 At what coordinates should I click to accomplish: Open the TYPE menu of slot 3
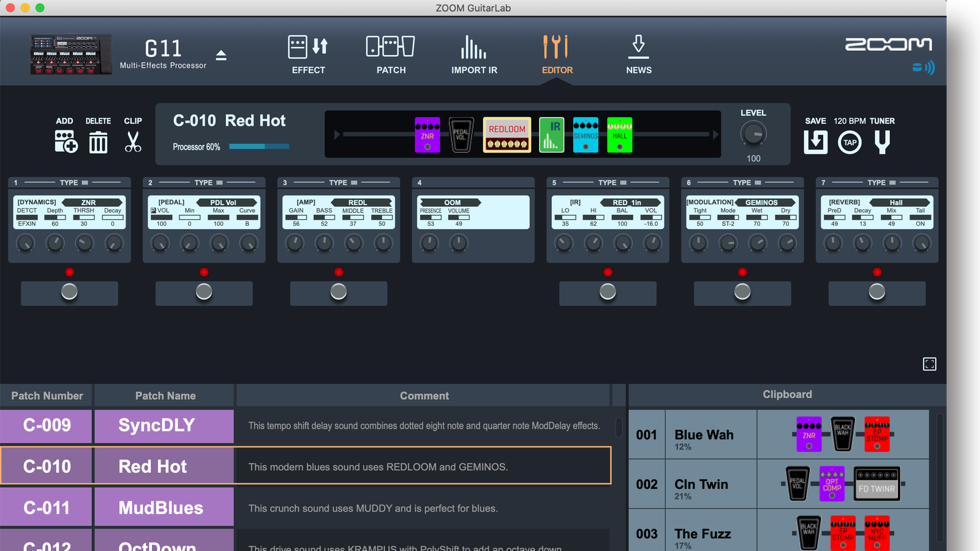[x=343, y=182]
